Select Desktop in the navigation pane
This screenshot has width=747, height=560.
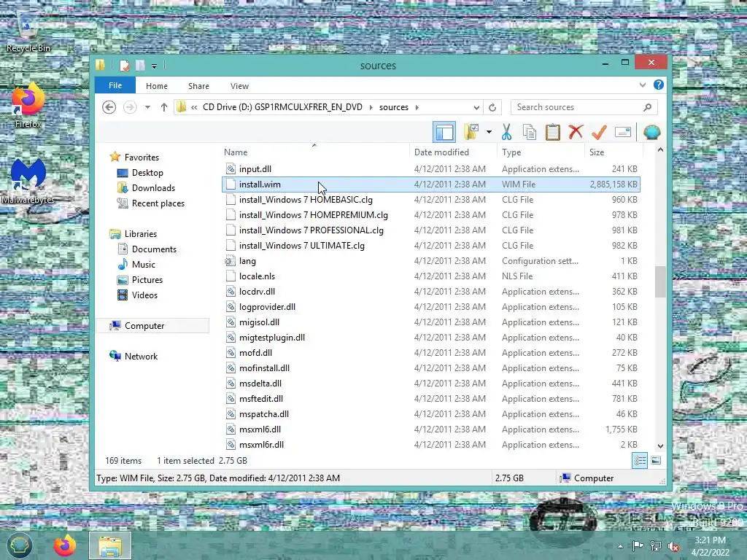coord(147,172)
